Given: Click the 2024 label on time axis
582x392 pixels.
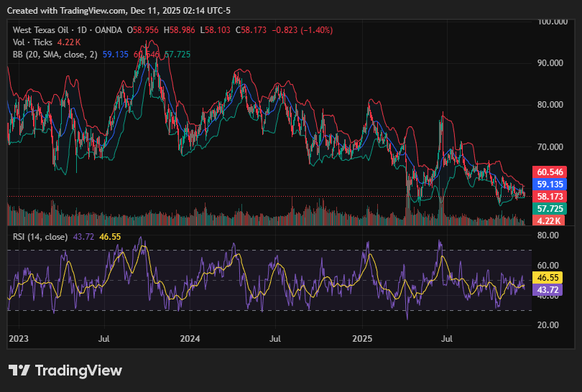Looking at the screenshot, I should (190, 337).
